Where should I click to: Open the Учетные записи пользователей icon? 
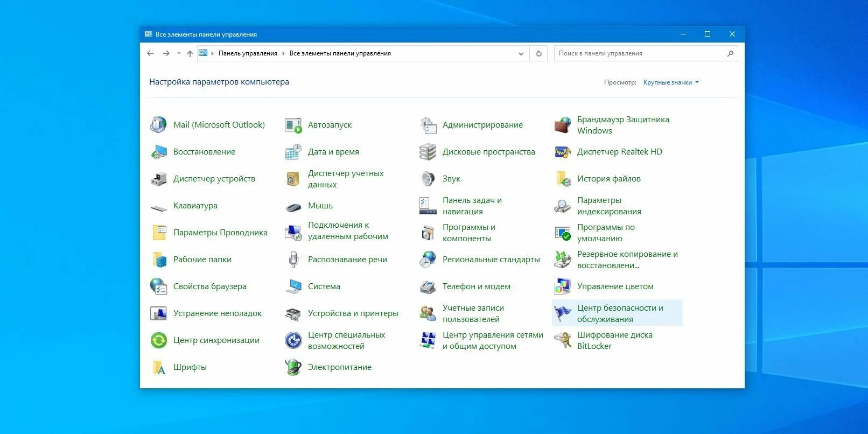[428, 313]
